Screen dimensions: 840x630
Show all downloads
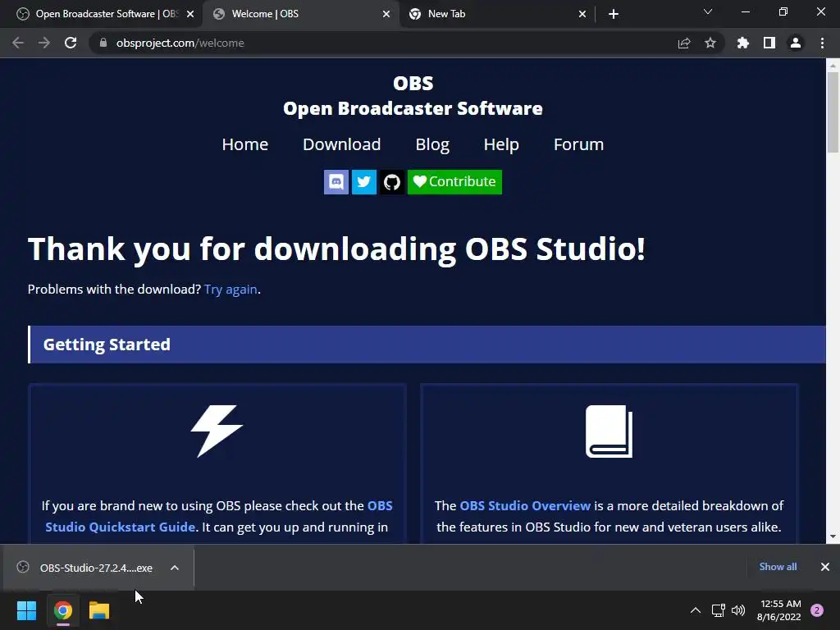tap(778, 567)
